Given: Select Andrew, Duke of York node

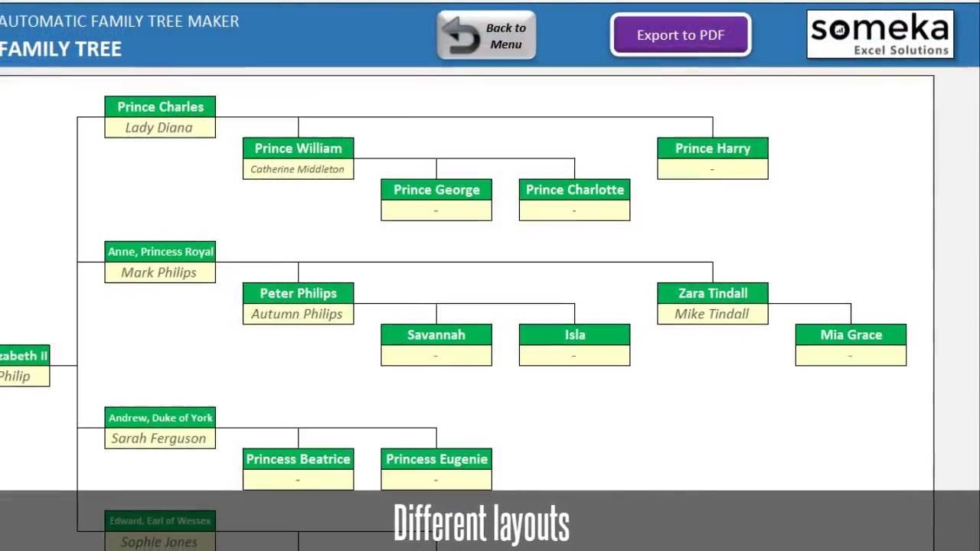Looking at the screenshot, I should coord(159,418).
